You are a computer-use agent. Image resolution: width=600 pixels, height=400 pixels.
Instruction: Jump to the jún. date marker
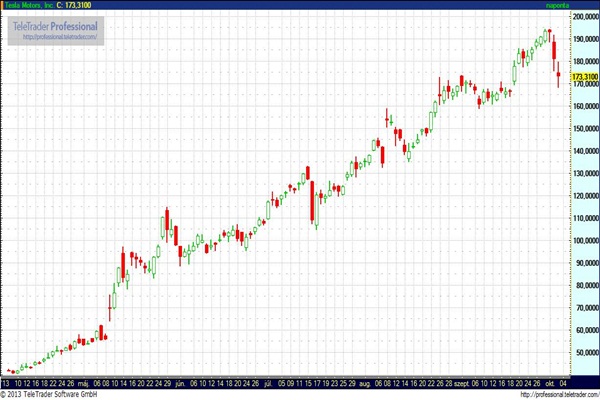click(x=180, y=382)
